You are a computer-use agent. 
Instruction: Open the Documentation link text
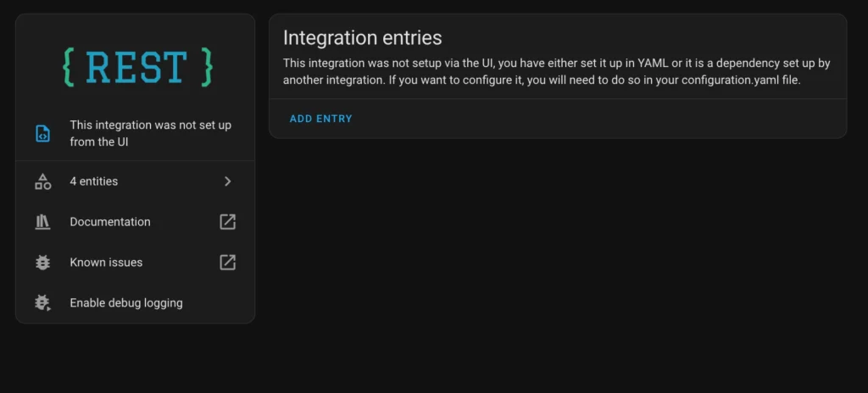[x=109, y=222]
